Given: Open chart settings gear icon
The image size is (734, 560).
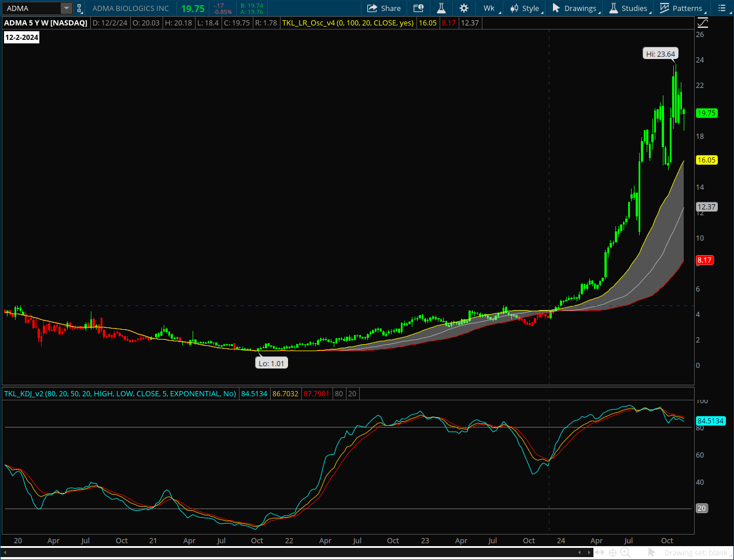Looking at the screenshot, I should click(x=464, y=8).
